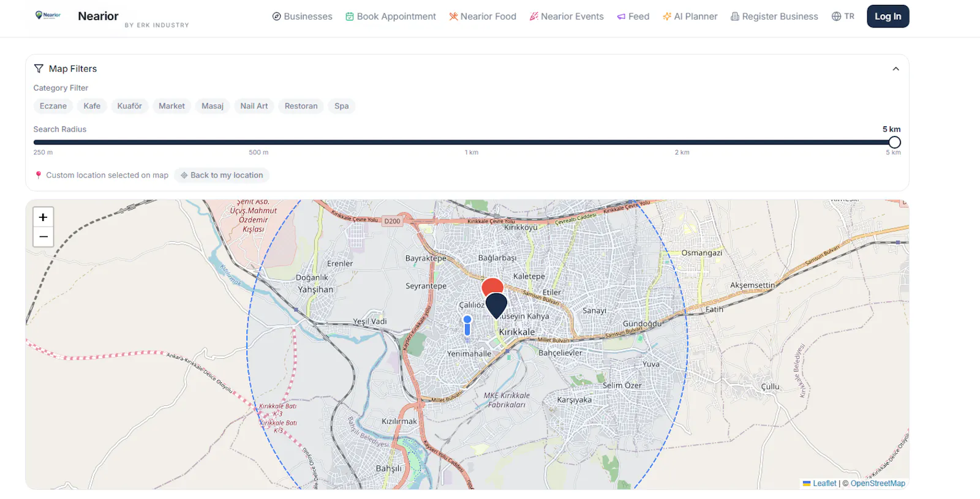Image resolution: width=980 pixels, height=499 pixels.
Task: Click the Book Appointment calendar icon
Action: point(350,17)
